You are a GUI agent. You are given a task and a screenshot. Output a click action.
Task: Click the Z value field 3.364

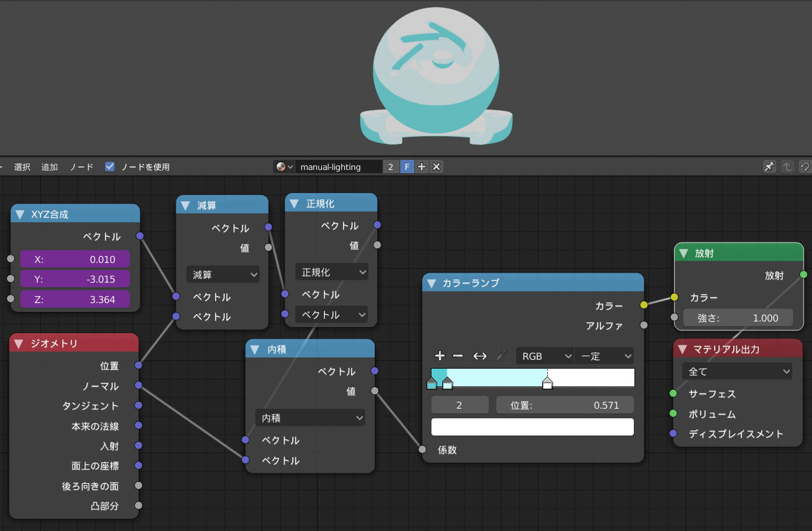point(75,299)
